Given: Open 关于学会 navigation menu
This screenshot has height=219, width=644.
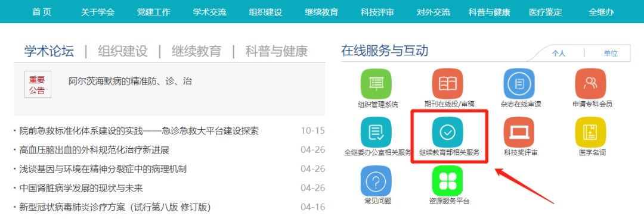Looking at the screenshot, I should pos(98,12).
